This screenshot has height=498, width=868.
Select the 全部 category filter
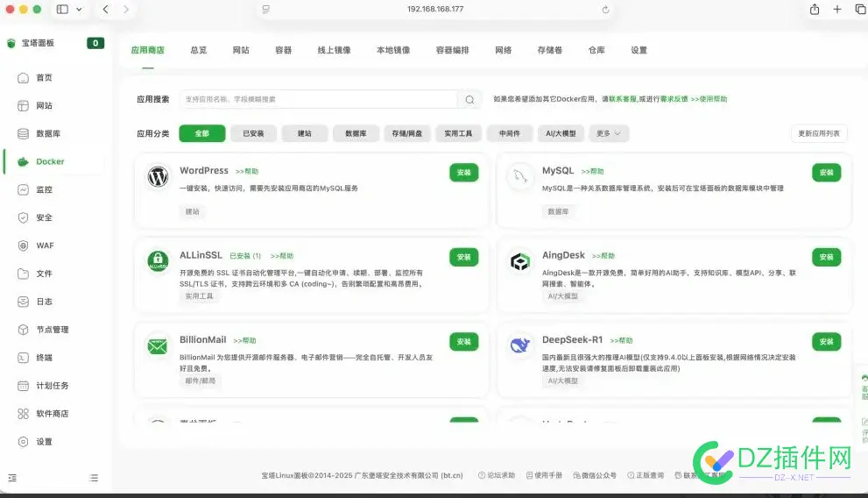[x=202, y=133]
